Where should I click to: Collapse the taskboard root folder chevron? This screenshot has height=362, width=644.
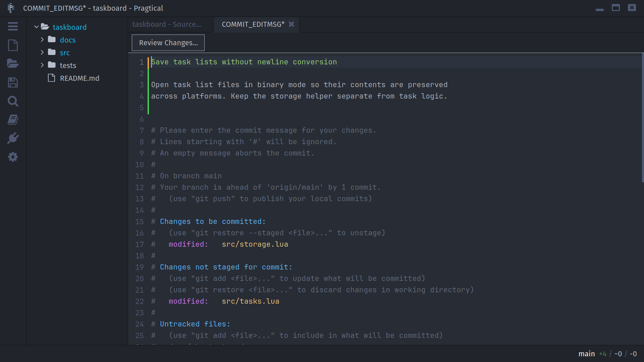(36, 27)
